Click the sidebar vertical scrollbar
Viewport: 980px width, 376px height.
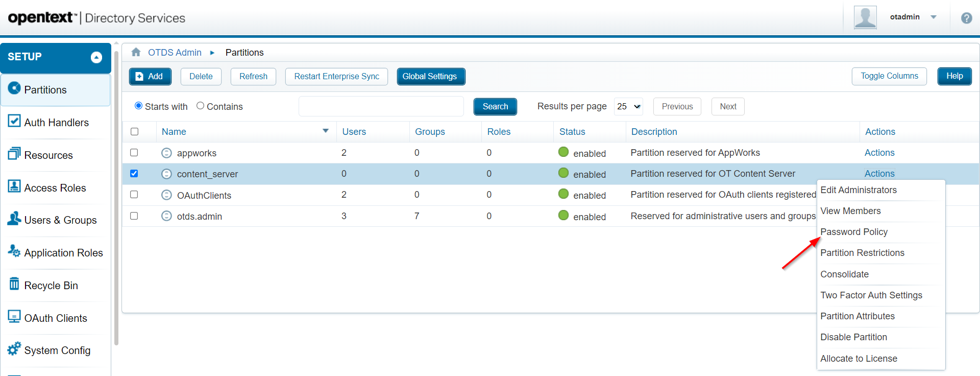(x=116, y=194)
